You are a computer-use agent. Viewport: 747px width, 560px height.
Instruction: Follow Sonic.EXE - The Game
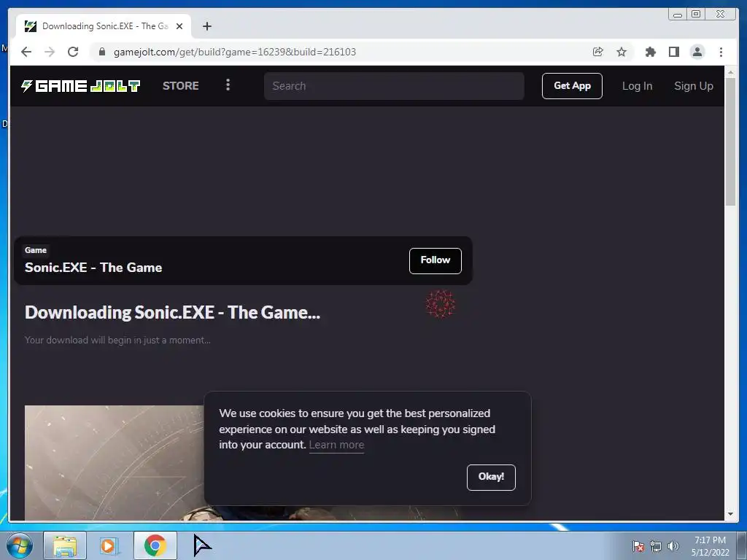coord(435,260)
